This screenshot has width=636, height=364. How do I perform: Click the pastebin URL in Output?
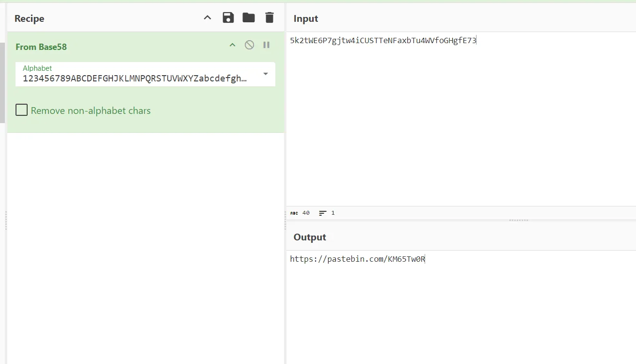[x=357, y=259]
